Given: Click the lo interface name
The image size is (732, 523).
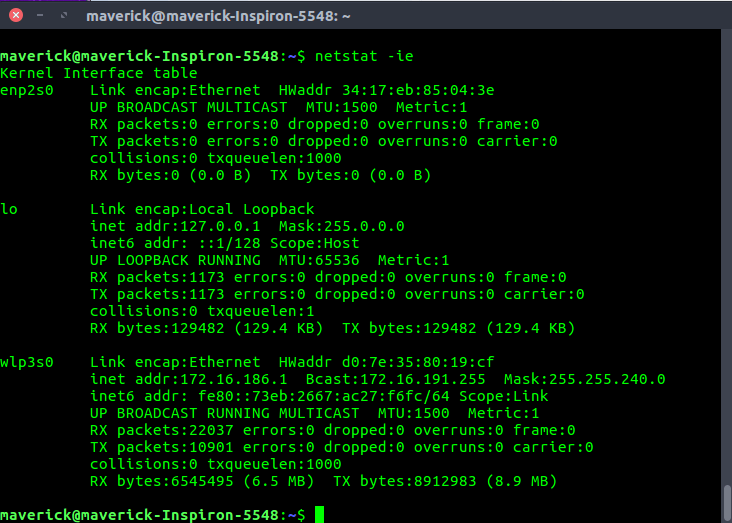Looking at the screenshot, I should tap(9, 209).
